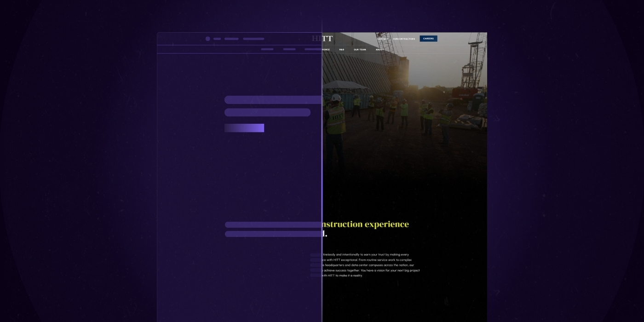Click the HITT logo in the header

[x=322, y=39]
